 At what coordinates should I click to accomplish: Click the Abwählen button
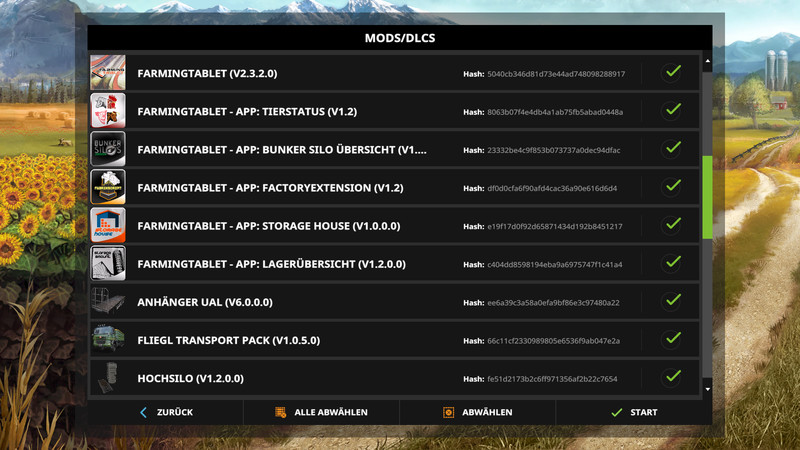pyautogui.click(x=478, y=412)
